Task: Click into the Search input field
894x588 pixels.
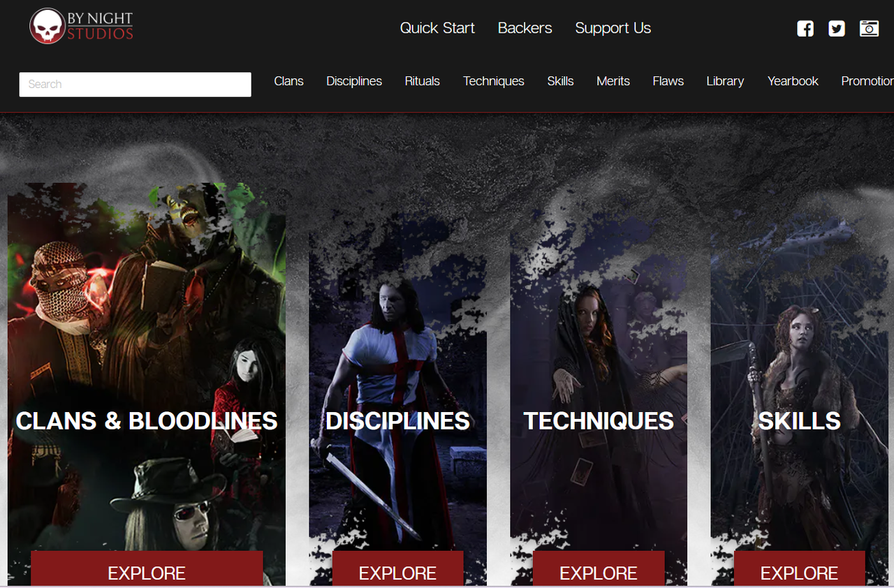Action: pyautogui.click(x=135, y=84)
